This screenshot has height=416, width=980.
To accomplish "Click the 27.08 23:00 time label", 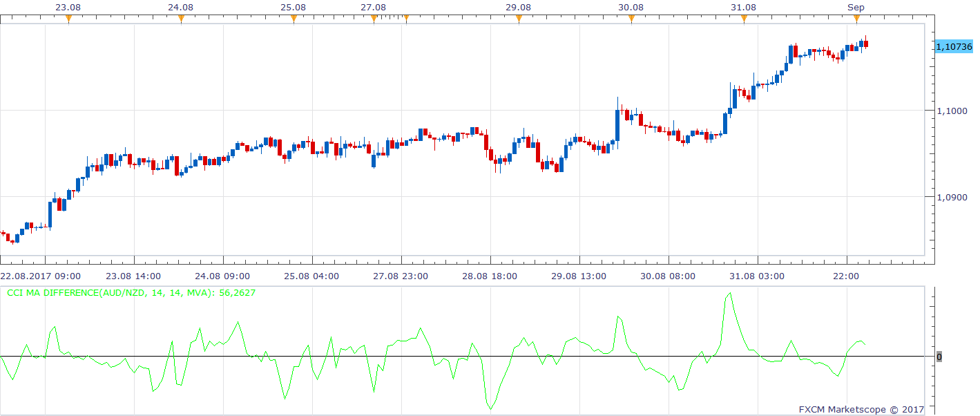I will (x=402, y=276).
